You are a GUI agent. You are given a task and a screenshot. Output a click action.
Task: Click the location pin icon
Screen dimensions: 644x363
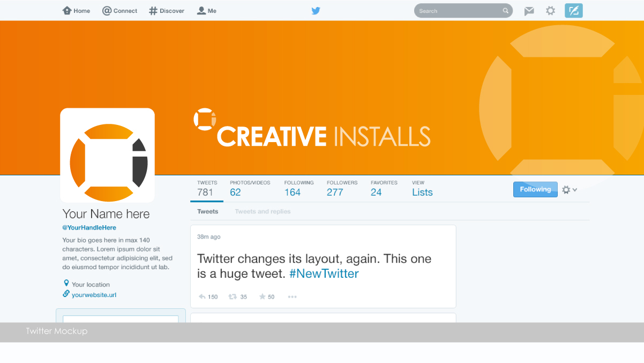[66, 283]
